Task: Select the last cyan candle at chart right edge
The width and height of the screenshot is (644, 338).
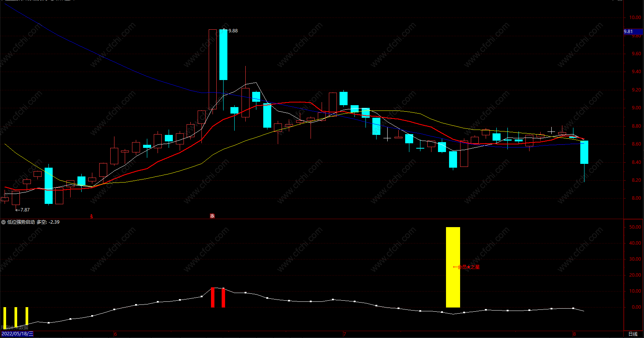Action: point(584,152)
